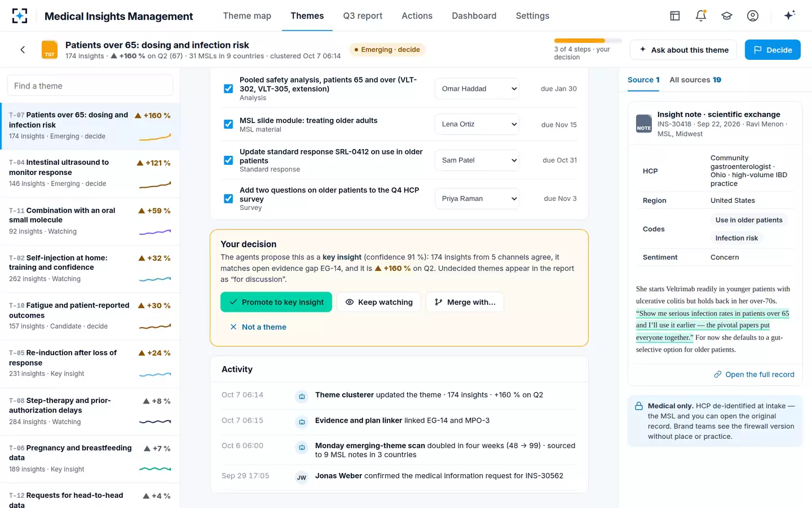Viewport: 812px width, 508px height.
Task: Click Merge with... button
Action: click(x=465, y=302)
